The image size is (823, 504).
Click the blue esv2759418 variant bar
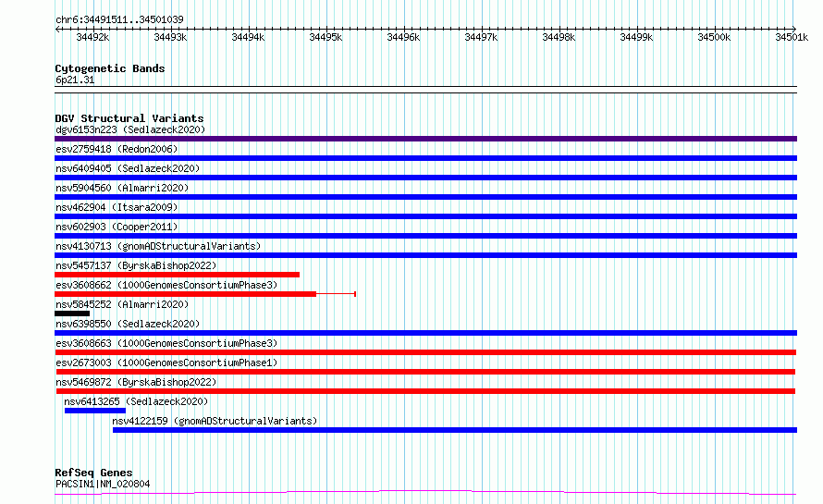425,158
